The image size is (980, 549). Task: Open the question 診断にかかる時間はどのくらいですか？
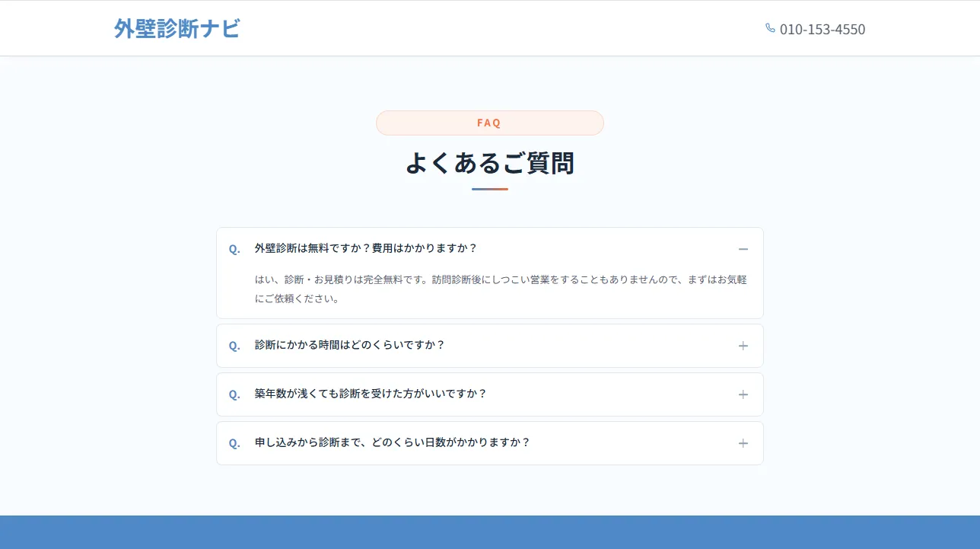pos(490,346)
